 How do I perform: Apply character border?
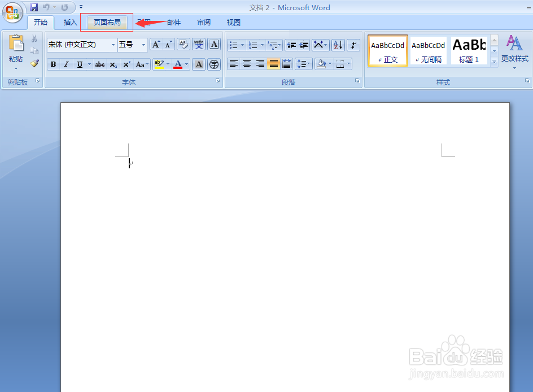click(x=214, y=45)
